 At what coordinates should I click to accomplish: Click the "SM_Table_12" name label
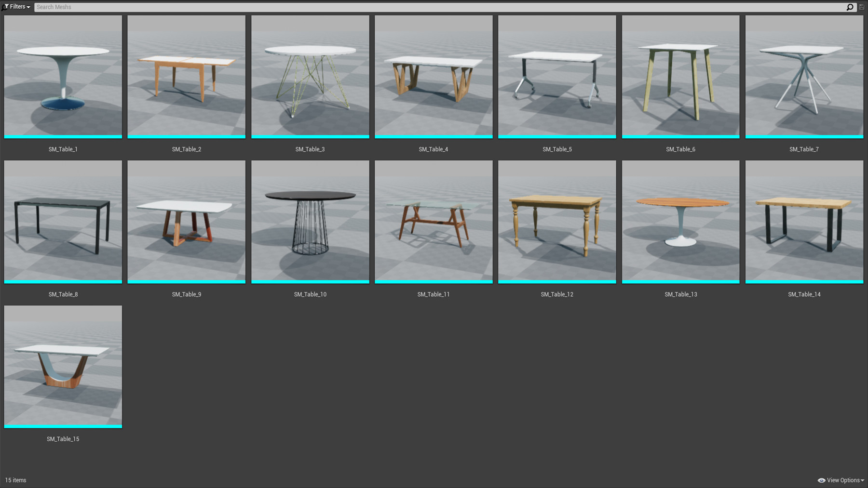pyautogui.click(x=557, y=294)
